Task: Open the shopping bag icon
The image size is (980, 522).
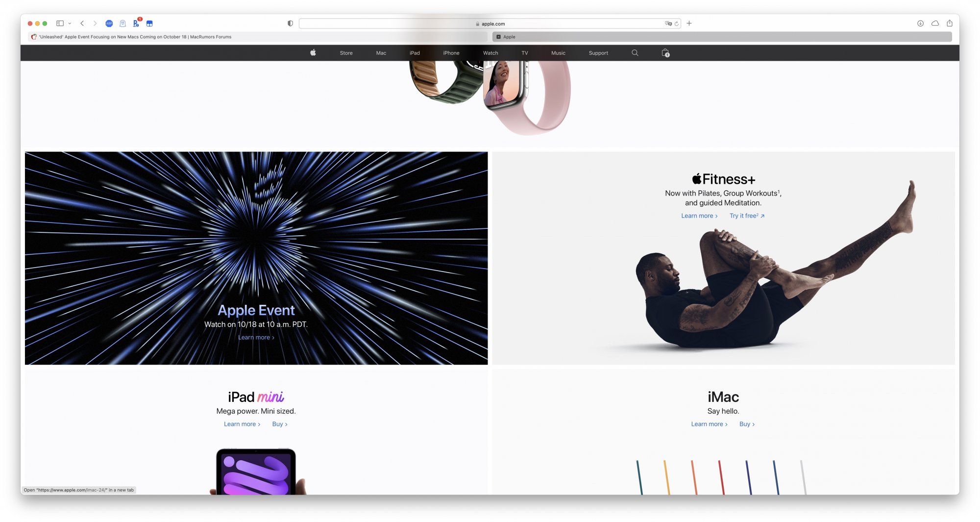Action: (x=665, y=52)
